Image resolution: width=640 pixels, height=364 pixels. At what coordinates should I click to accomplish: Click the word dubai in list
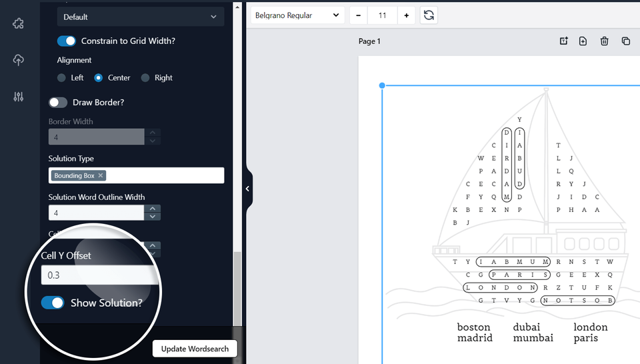point(527,327)
